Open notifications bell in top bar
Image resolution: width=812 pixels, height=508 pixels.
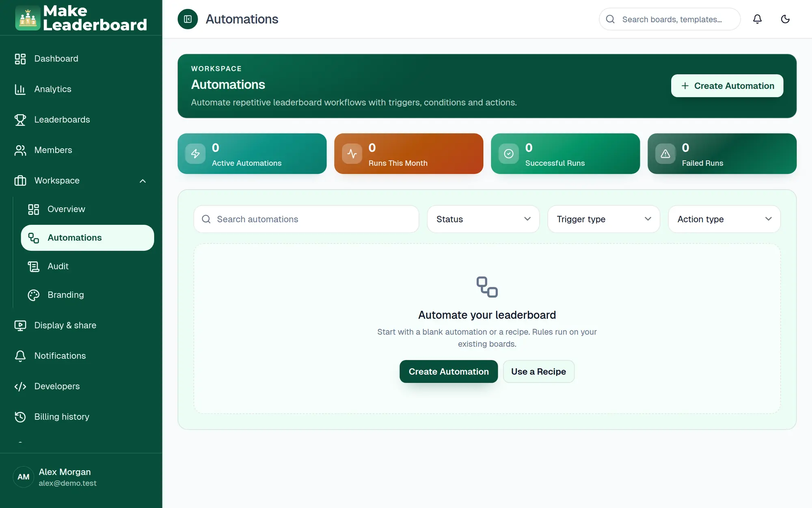point(757,19)
